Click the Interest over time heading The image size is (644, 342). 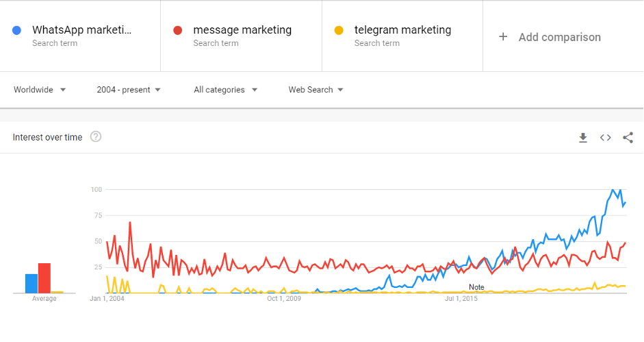point(47,138)
